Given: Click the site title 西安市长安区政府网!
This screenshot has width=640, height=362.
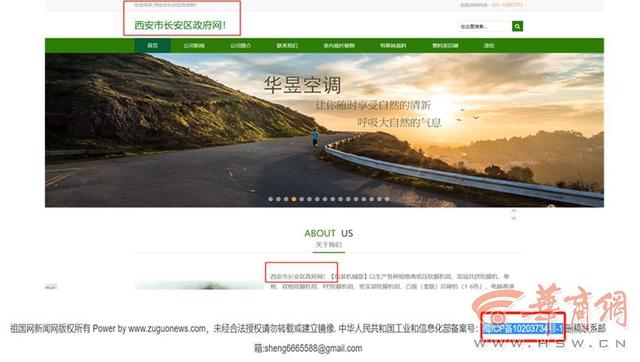Looking at the screenshot, I should (x=180, y=25).
